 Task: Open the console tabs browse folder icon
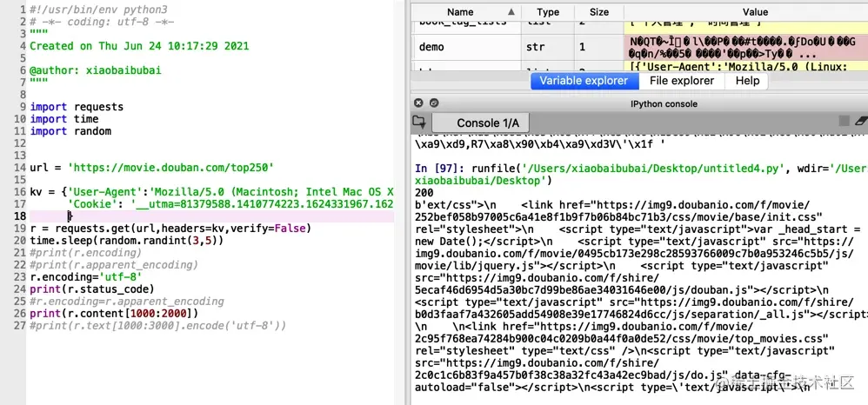pyautogui.click(x=419, y=122)
